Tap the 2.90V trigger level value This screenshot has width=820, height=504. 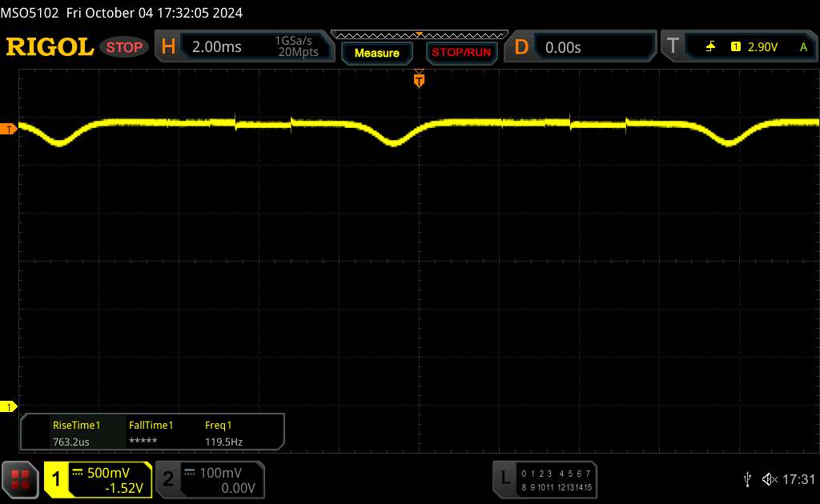(x=762, y=47)
